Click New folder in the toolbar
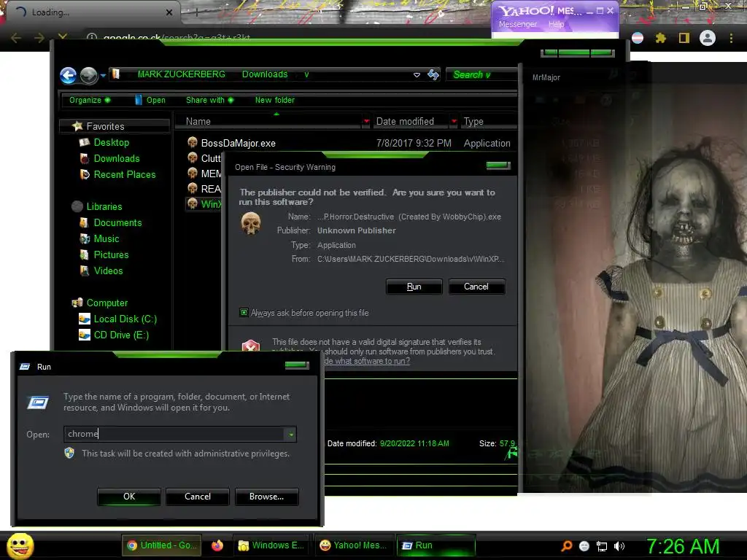Viewport: 747px width, 560px height. [x=275, y=100]
